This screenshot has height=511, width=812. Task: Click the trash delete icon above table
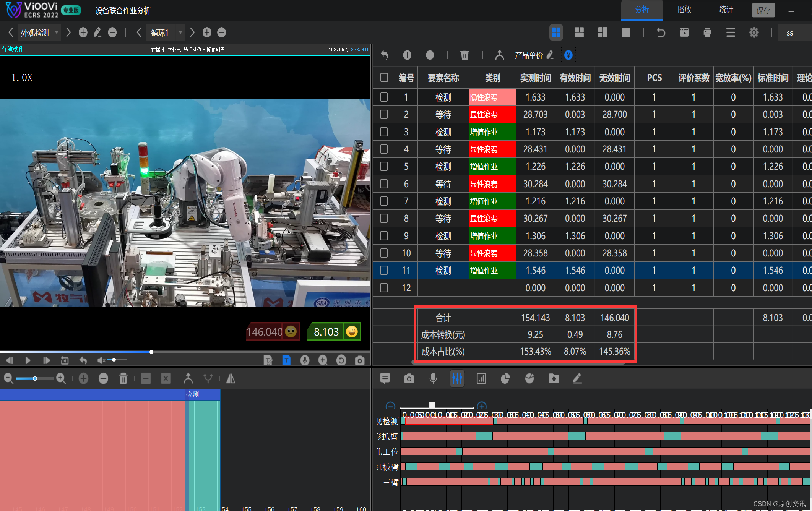(x=464, y=55)
